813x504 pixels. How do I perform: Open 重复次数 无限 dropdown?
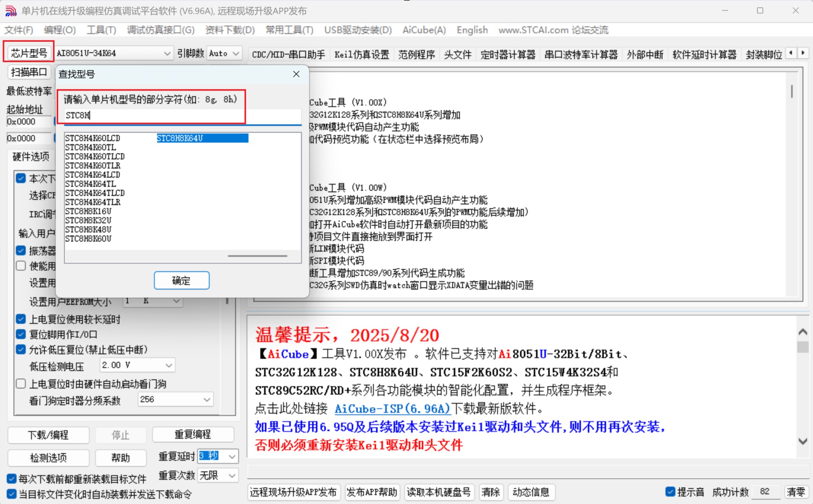[x=232, y=476]
